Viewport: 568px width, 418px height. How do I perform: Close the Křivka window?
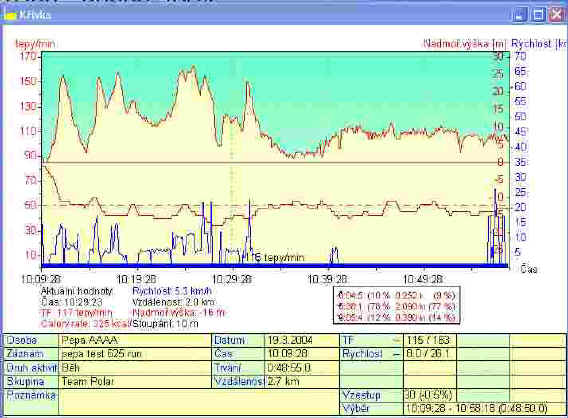coord(557,15)
